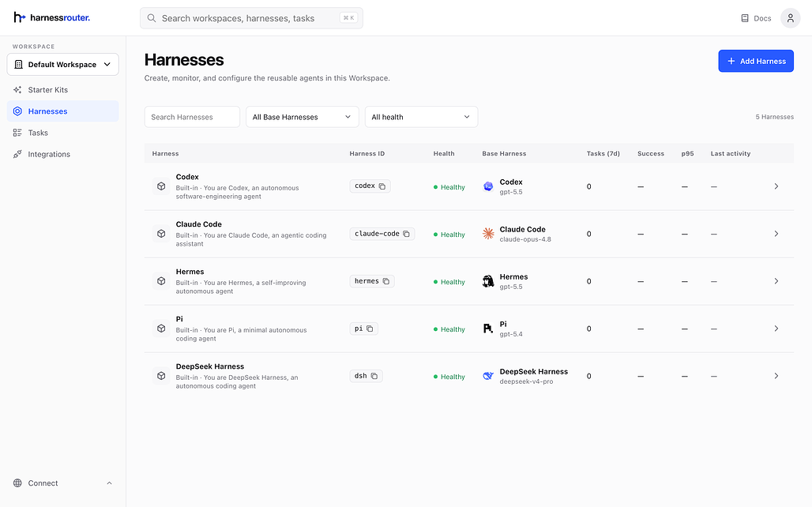This screenshot has height=507, width=812.
Task: Open the user profile avatar
Action: pyautogui.click(x=790, y=18)
